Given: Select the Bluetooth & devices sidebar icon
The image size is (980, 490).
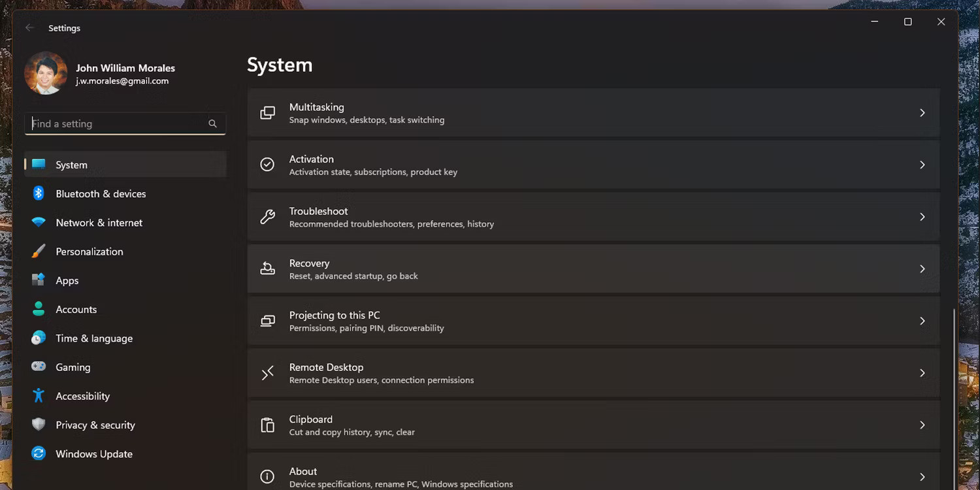Looking at the screenshot, I should coord(39,193).
